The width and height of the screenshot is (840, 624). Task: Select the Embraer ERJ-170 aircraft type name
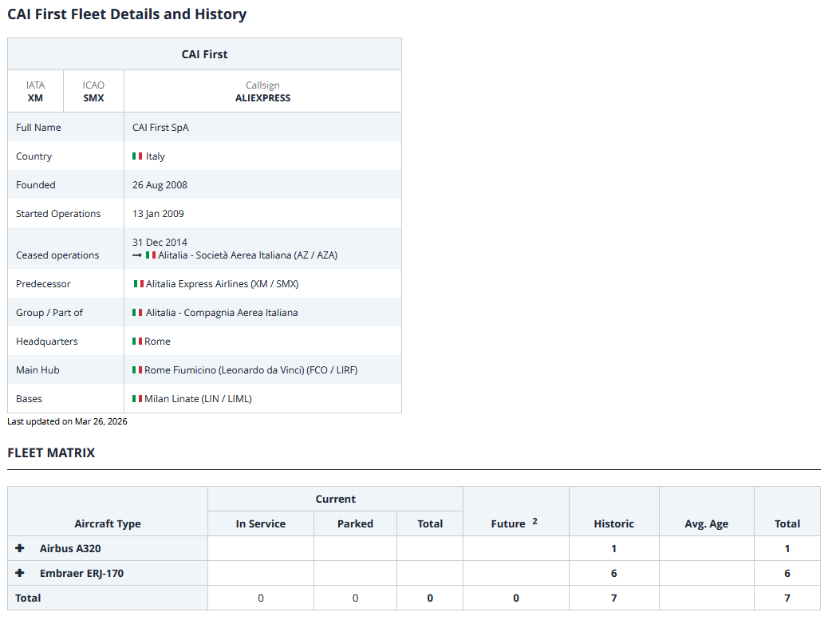pyautogui.click(x=81, y=574)
